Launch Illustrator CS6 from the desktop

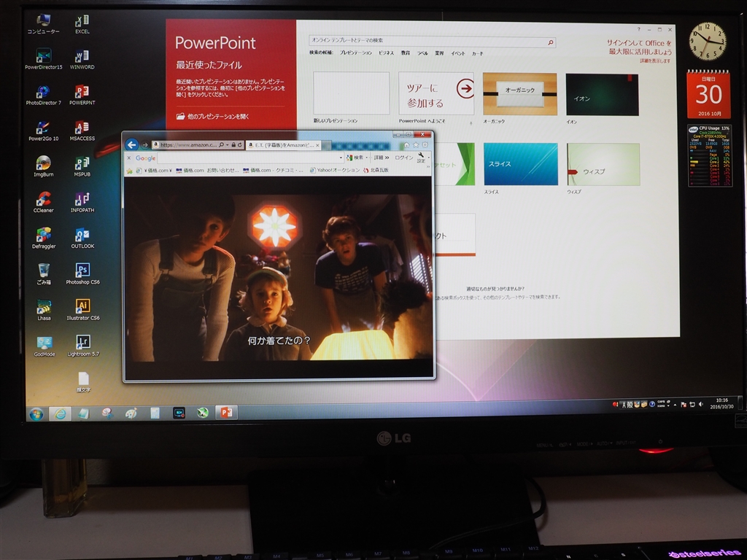(x=82, y=310)
